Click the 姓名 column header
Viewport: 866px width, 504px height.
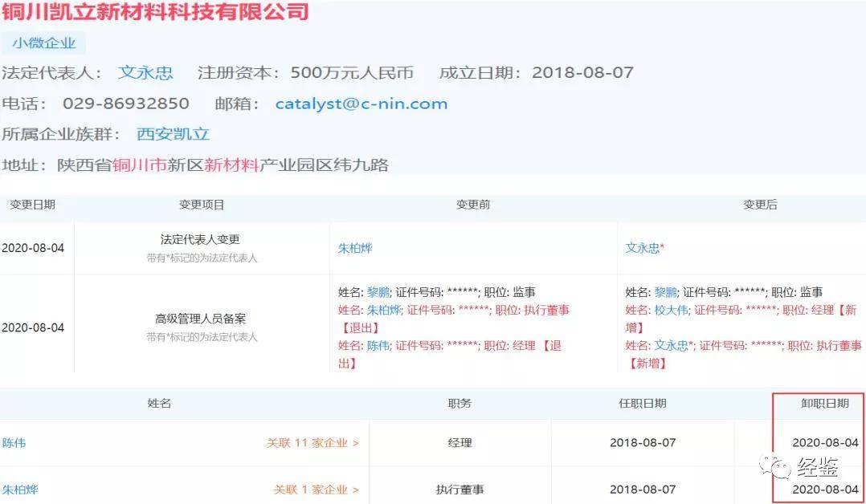tap(159, 404)
